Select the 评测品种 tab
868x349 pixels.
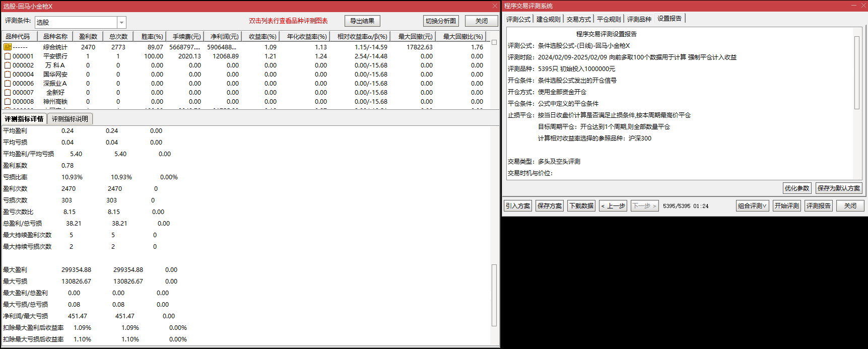click(x=639, y=19)
